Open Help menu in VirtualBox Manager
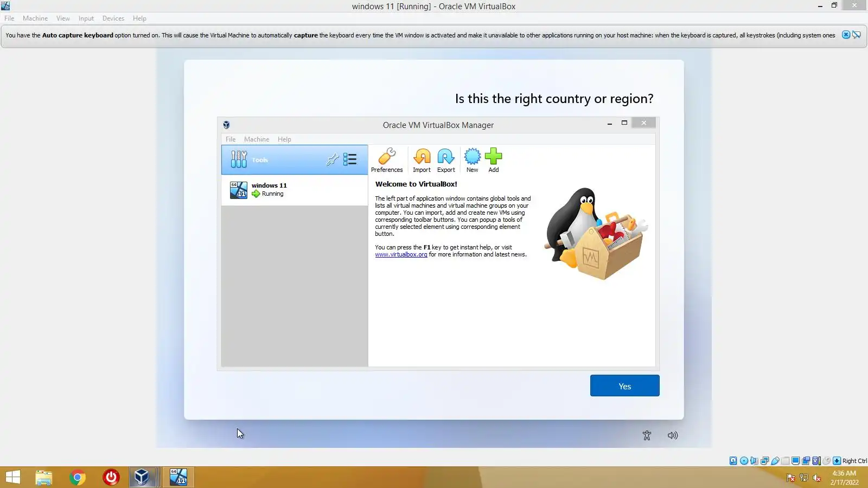 (284, 139)
